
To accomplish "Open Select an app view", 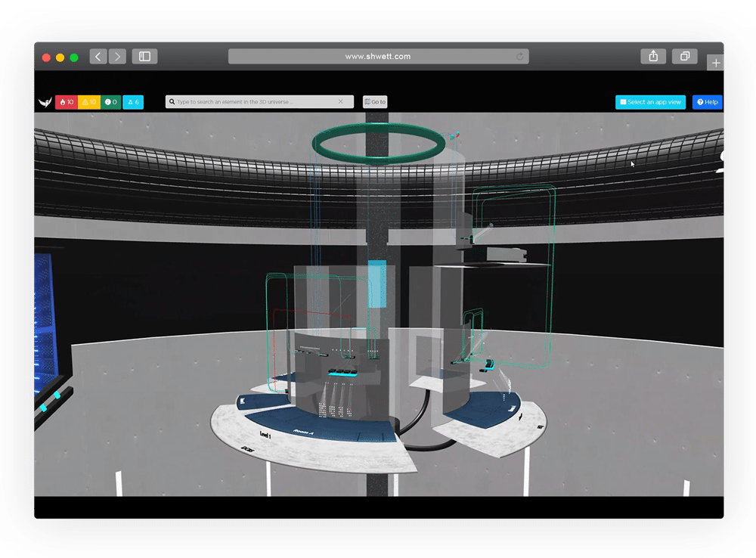I will [650, 102].
